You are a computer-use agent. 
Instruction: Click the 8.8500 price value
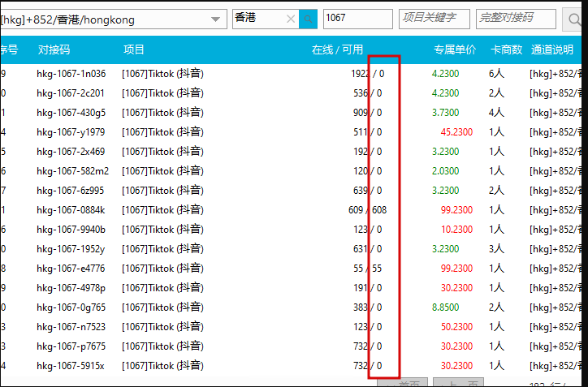(446, 307)
